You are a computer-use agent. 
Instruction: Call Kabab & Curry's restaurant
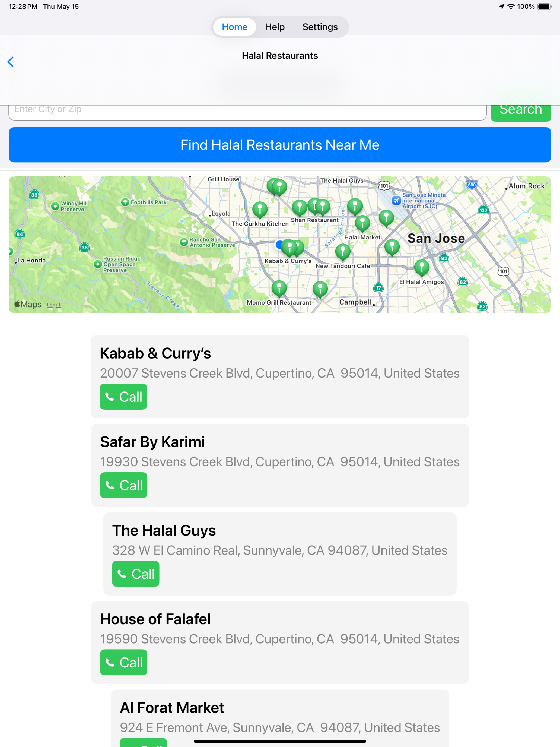coord(123,397)
